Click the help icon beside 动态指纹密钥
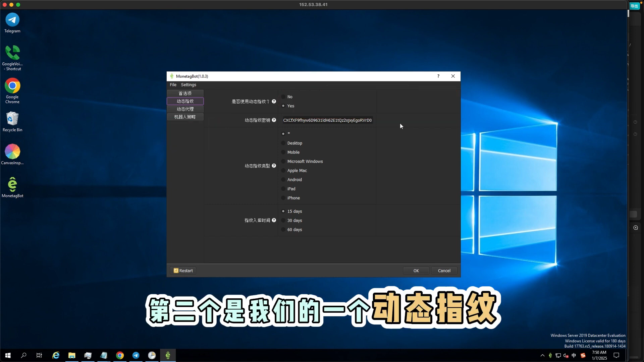Screen dimensions: 644x362 274,120
